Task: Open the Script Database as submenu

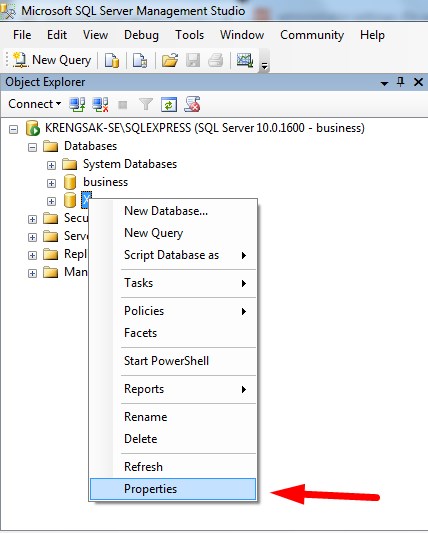Action: point(173,255)
